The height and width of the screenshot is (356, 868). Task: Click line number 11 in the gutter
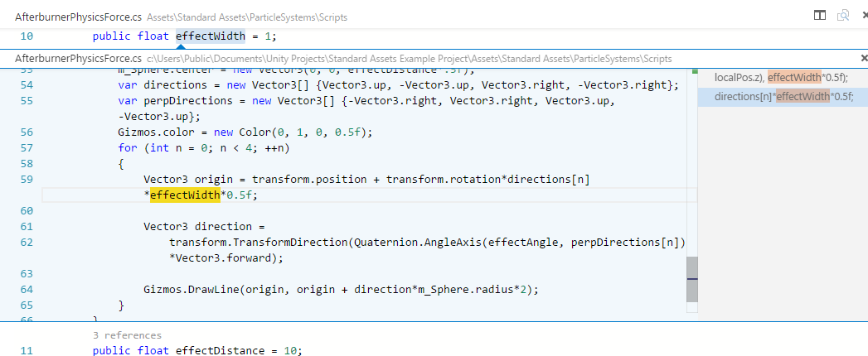pyautogui.click(x=25, y=351)
